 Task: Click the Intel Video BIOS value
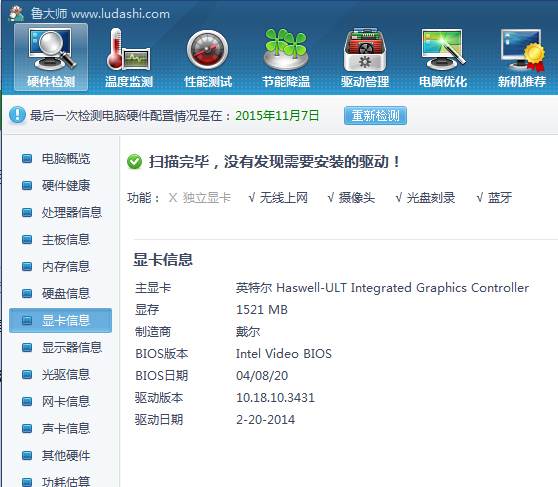284,354
